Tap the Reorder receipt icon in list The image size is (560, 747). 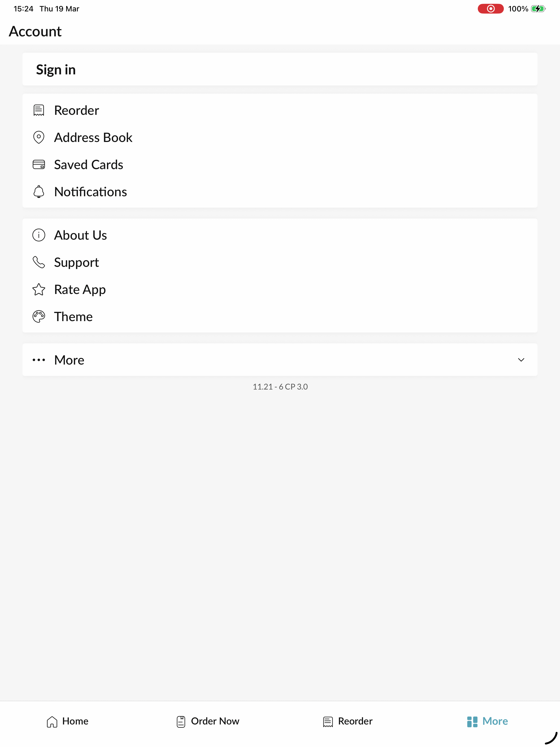(x=39, y=110)
